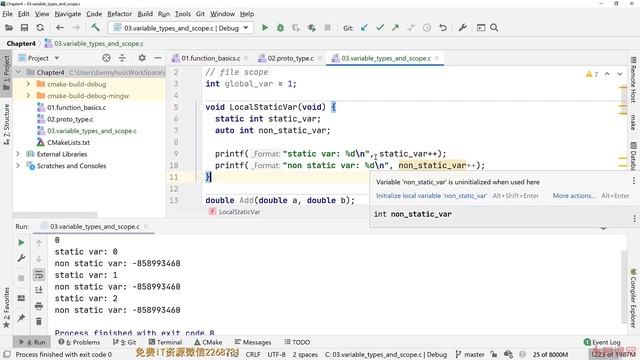Expand Scratches and Consoles node
Viewport: 640px width, 360px height.
pos(18,166)
